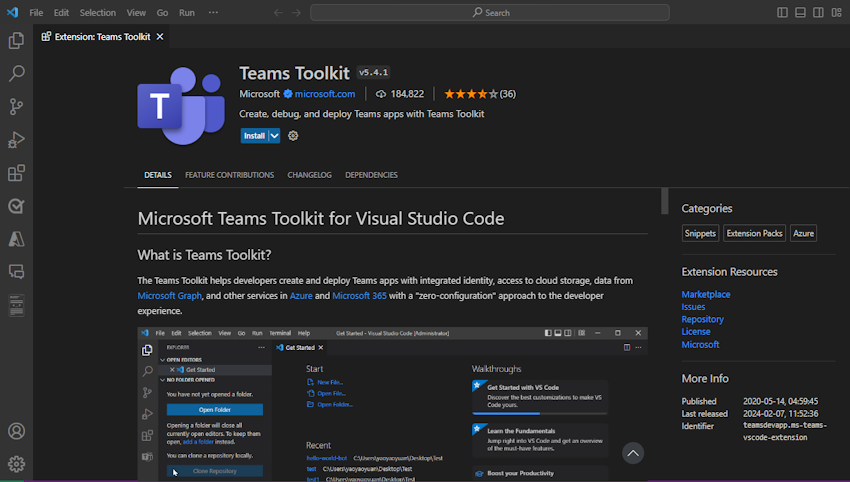Switch to the Changelog tab
The image size is (850, 482).
pos(309,175)
